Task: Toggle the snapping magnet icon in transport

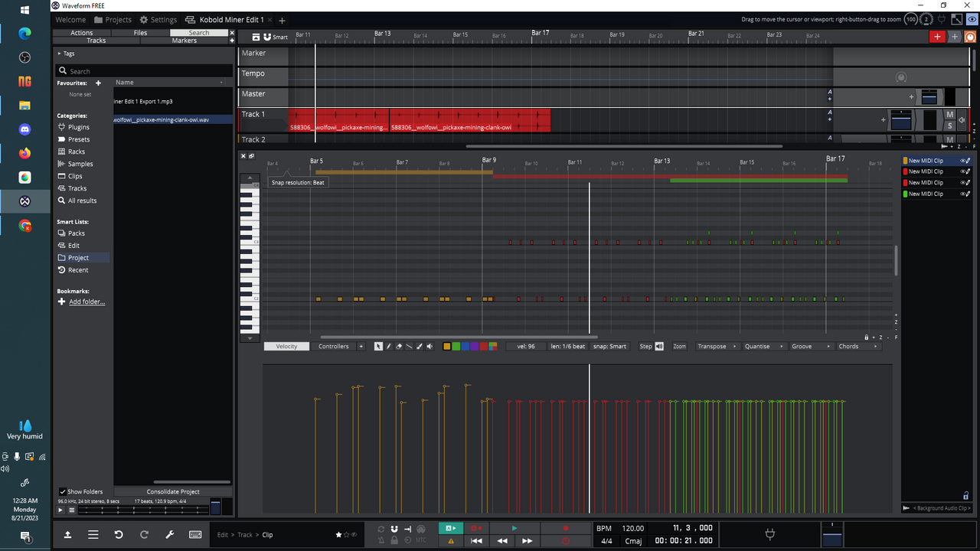Action: 394,529
